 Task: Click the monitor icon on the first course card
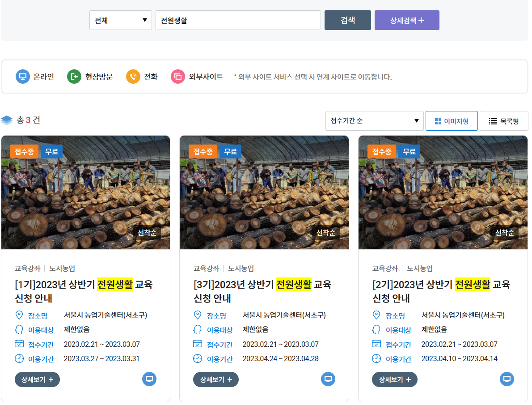coord(149,379)
